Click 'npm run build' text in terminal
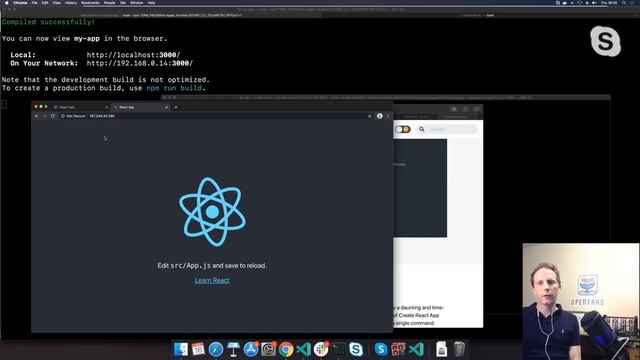The height and width of the screenshot is (360, 640). click(174, 88)
